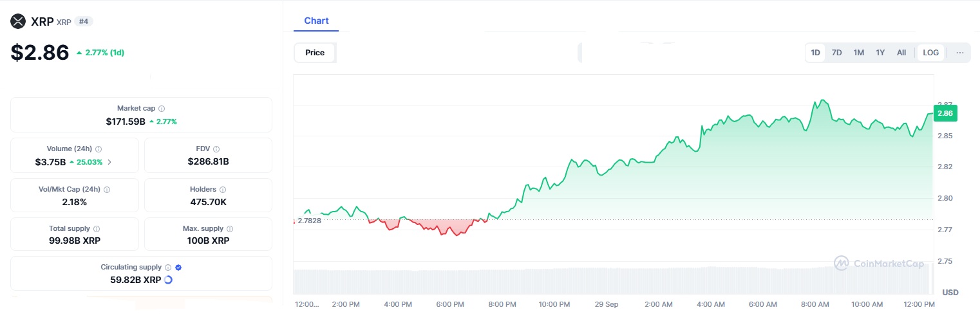
Task: Click the circulating supply progress ring
Action: pyautogui.click(x=169, y=280)
